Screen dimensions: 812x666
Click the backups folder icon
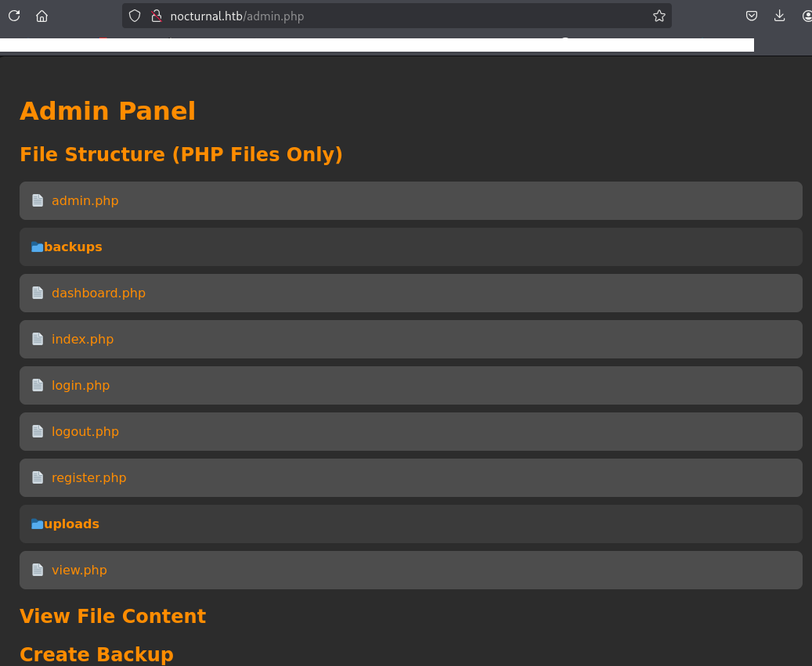click(37, 247)
